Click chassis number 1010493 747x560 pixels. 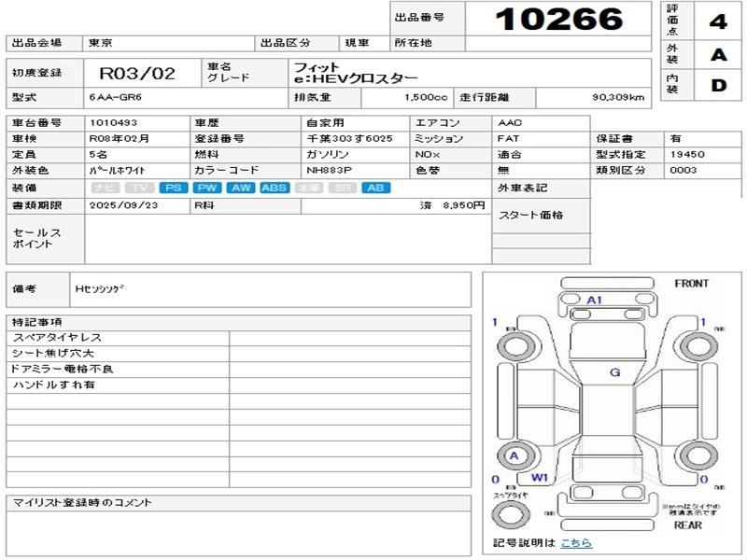tap(113, 123)
